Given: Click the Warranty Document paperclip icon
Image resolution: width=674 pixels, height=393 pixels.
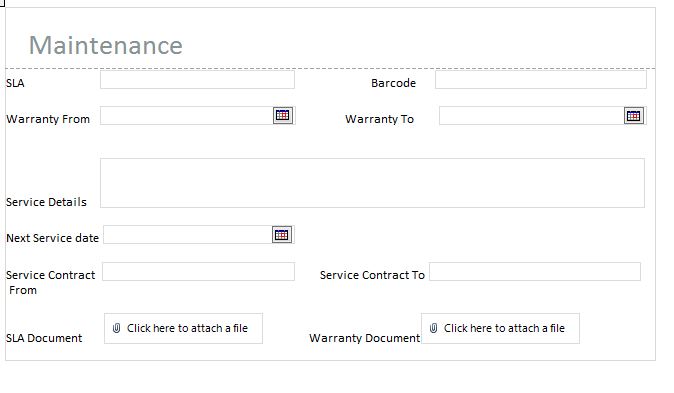Looking at the screenshot, I should click(433, 329).
